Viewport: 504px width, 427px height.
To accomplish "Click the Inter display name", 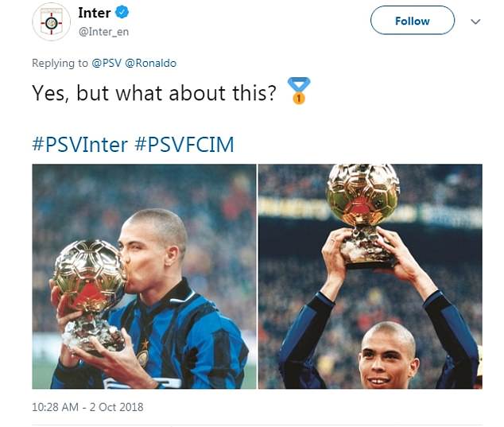I will coord(95,13).
